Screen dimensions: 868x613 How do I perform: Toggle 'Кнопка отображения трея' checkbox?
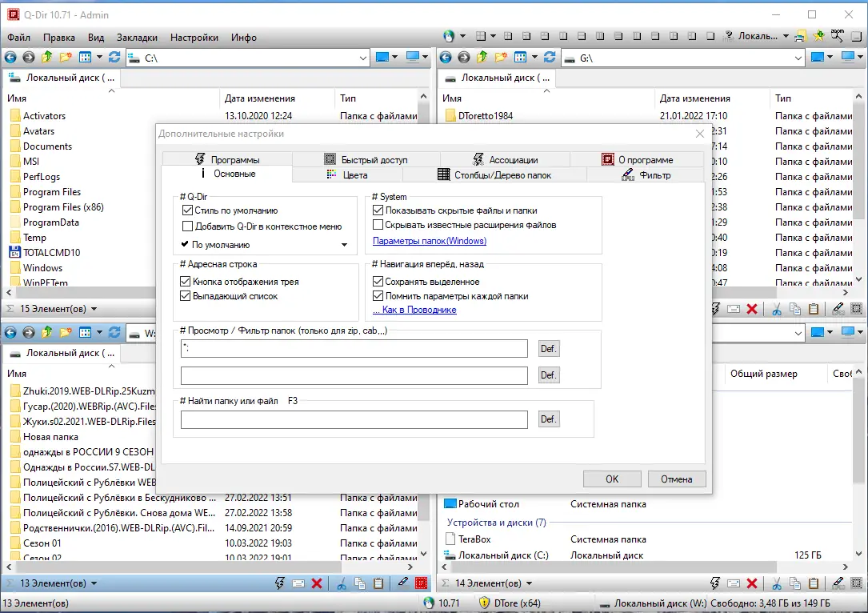(186, 282)
